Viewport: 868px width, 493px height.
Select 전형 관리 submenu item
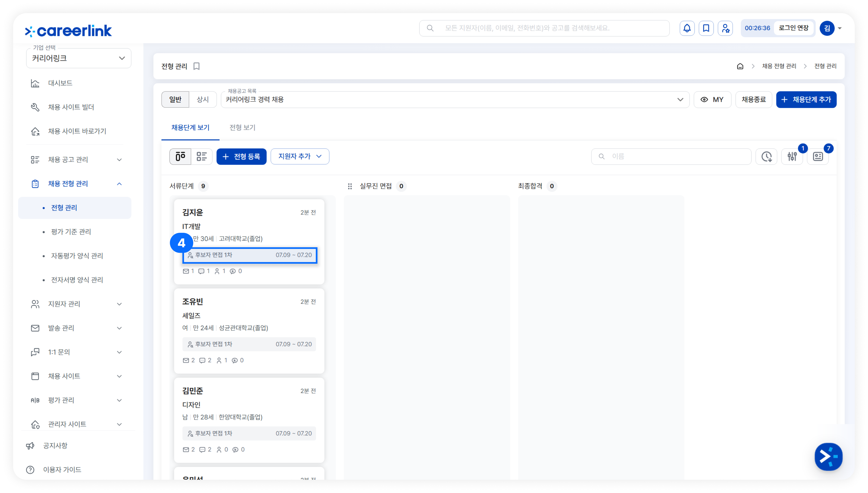pyautogui.click(x=74, y=208)
